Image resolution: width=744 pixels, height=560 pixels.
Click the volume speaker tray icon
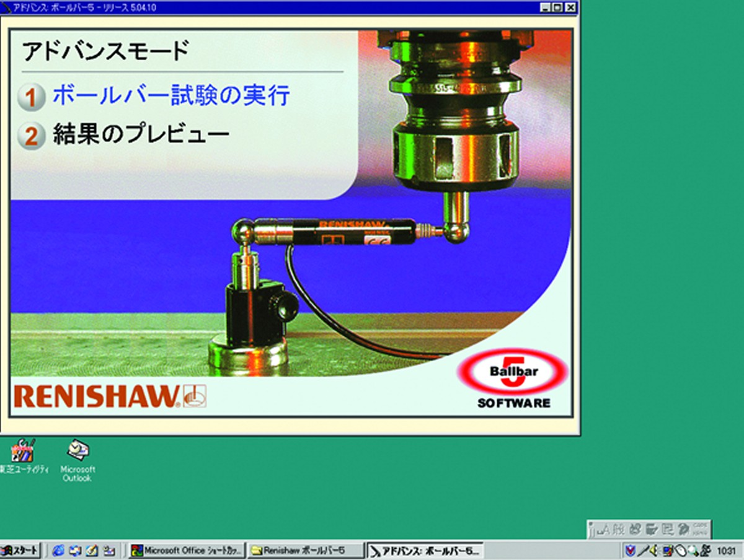click(x=655, y=550)
